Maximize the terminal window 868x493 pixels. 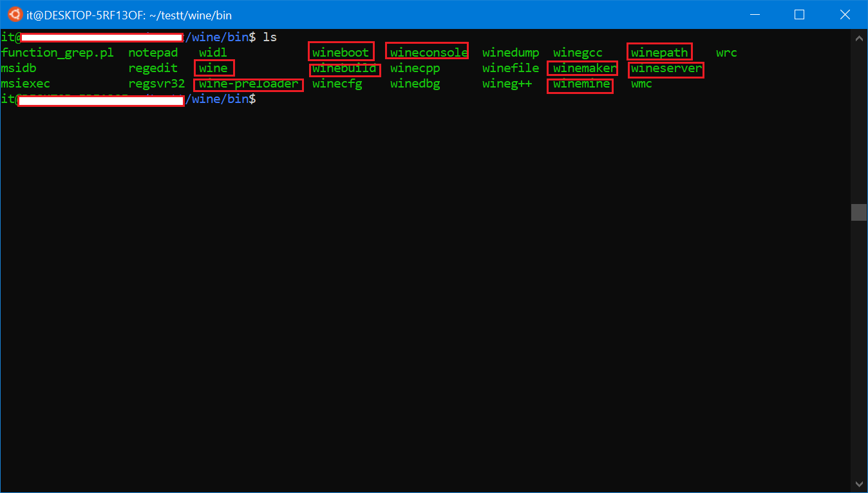pyautogui.click(x=800, y=15)
